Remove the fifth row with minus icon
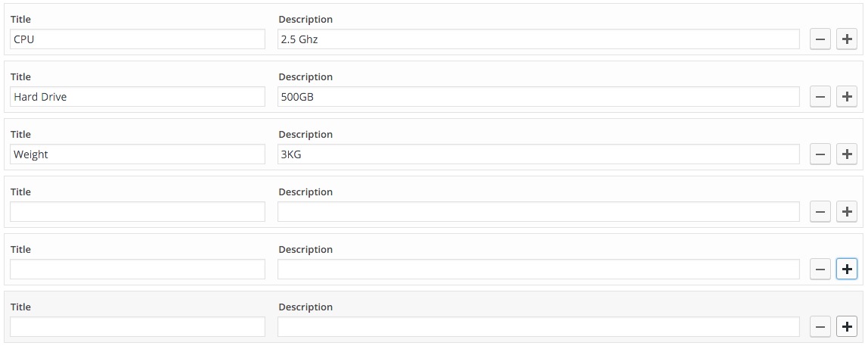The height and width of the screenshot is (349, 868). point(820,270)
